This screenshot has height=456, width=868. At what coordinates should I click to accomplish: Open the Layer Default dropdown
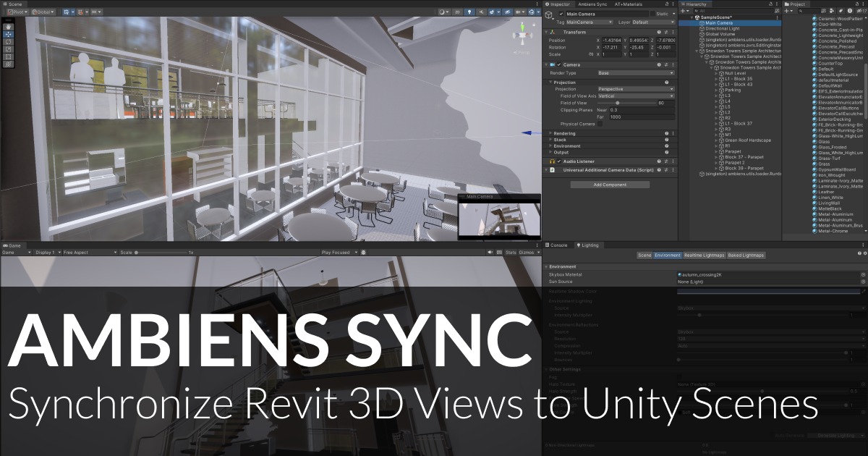[x=652, y=22]
